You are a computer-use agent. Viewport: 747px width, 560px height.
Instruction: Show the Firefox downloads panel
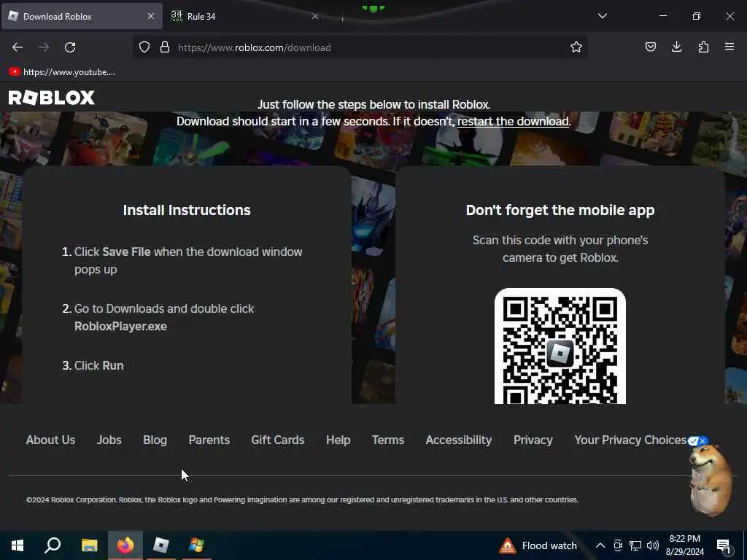(676, 47)
